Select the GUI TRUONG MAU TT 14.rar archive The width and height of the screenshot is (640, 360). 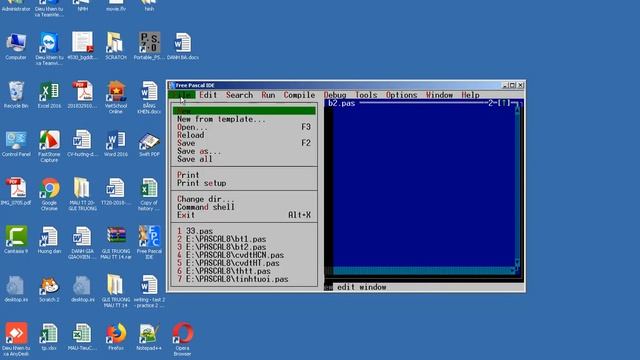point(116,242)
